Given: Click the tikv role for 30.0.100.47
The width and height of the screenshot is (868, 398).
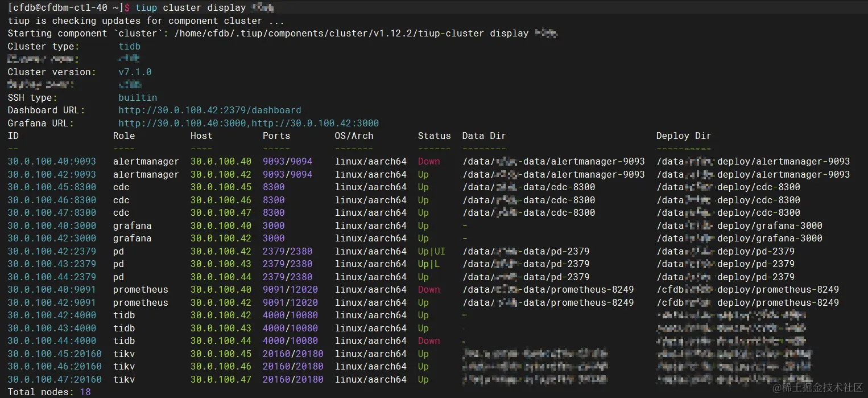Looking at the screenshot, I should 124,379.
